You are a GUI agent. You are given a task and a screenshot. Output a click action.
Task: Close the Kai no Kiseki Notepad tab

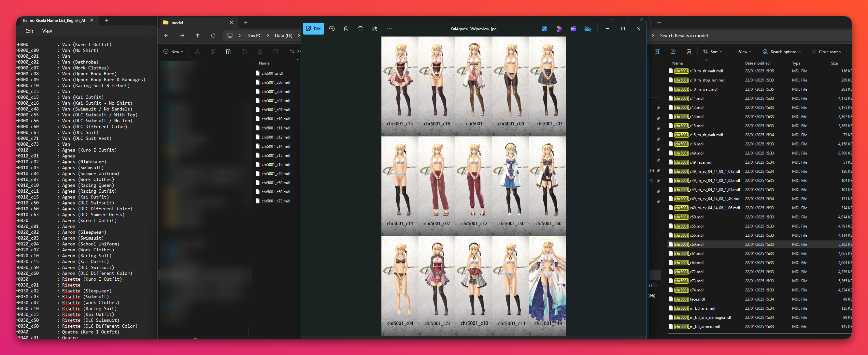(x=92, y=21)
